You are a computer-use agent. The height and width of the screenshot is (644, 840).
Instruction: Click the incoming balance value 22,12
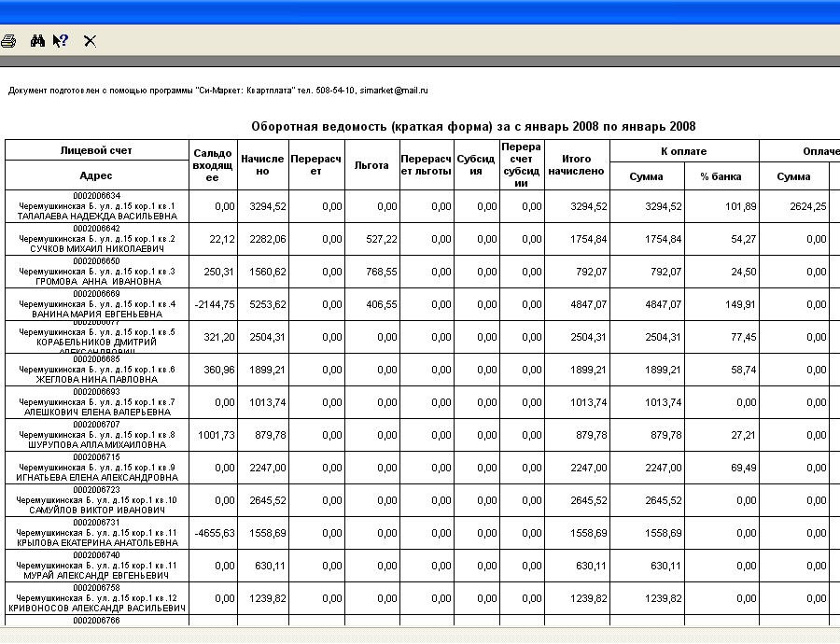[x=222, y=239]
